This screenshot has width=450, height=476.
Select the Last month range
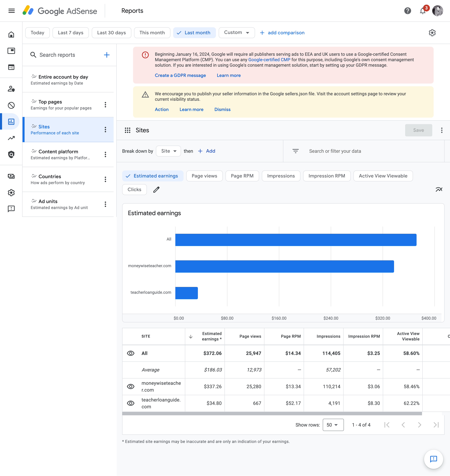194,33
